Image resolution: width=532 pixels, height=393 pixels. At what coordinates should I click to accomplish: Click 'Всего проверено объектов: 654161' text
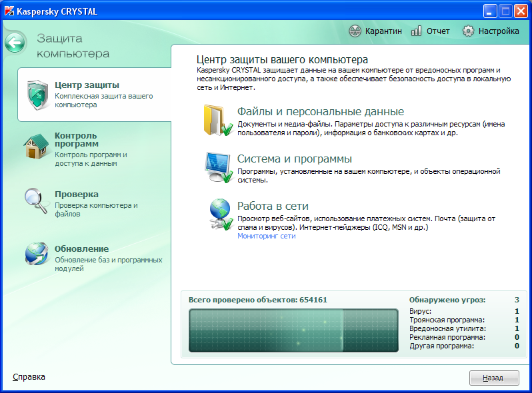click(258, 300)
